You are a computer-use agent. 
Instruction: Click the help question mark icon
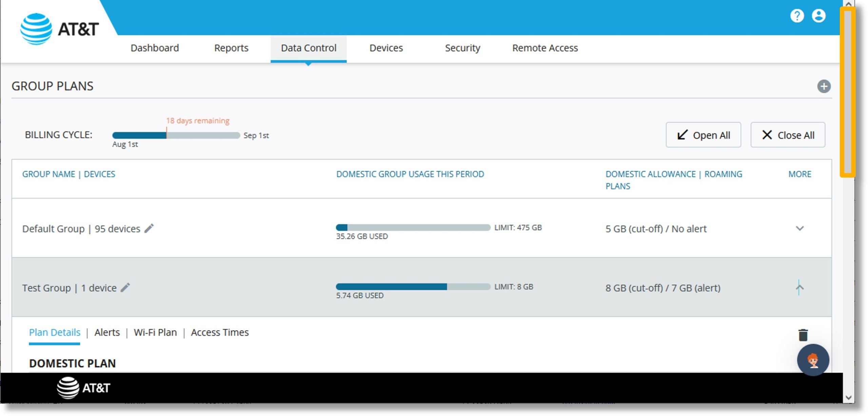[800, 16]
